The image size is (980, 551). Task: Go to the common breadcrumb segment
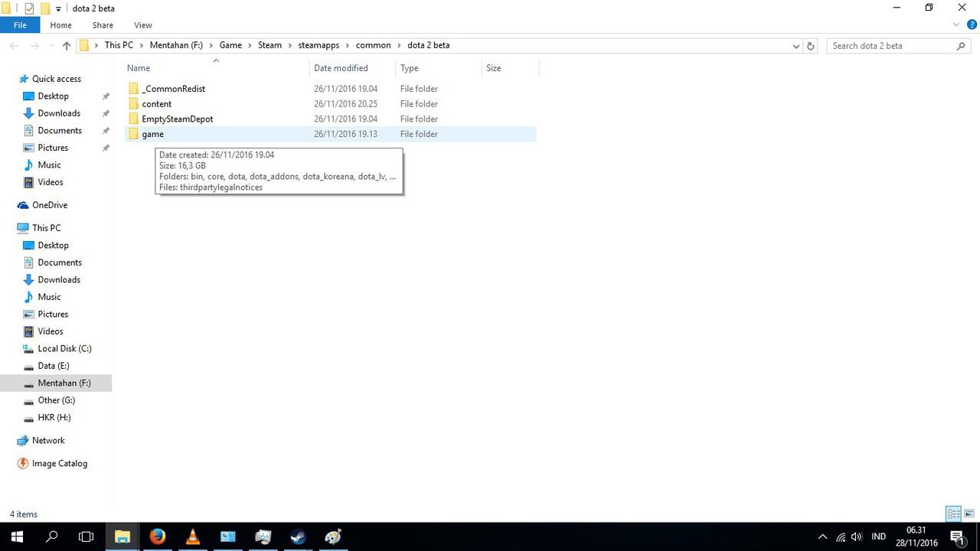(373, 45)
